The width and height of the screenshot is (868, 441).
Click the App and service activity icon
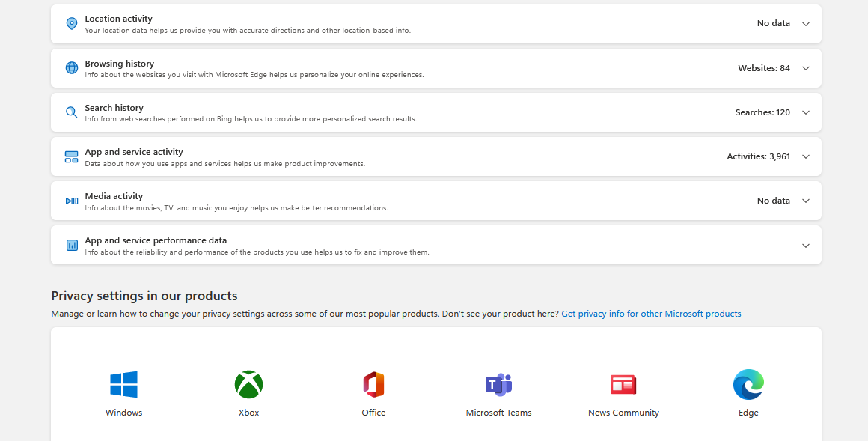coord(71,156)
